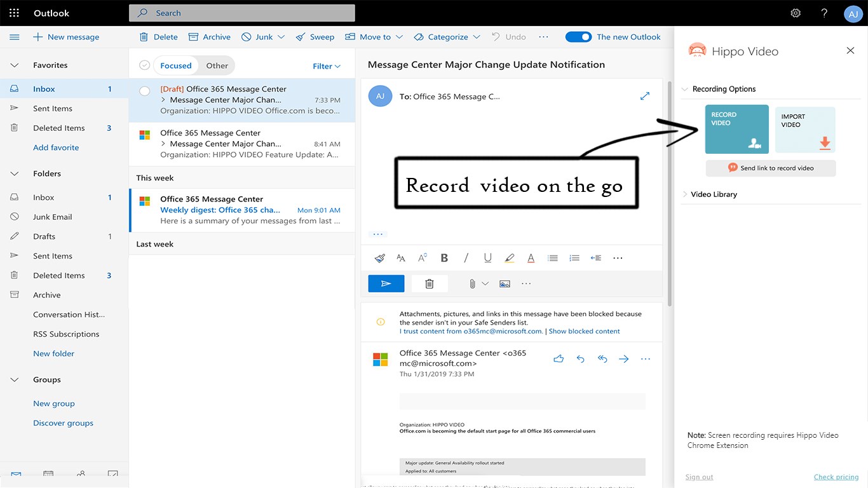Choose the font color

pyautogui.click(x=531, y=258)
